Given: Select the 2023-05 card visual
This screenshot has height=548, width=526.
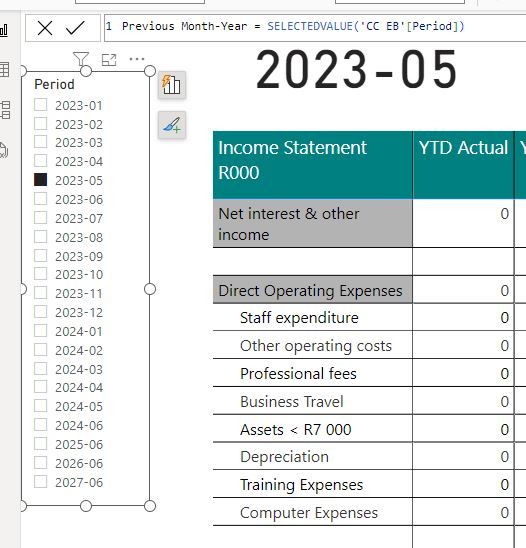Looking at the screenshot, I should (x=356, y=69).
